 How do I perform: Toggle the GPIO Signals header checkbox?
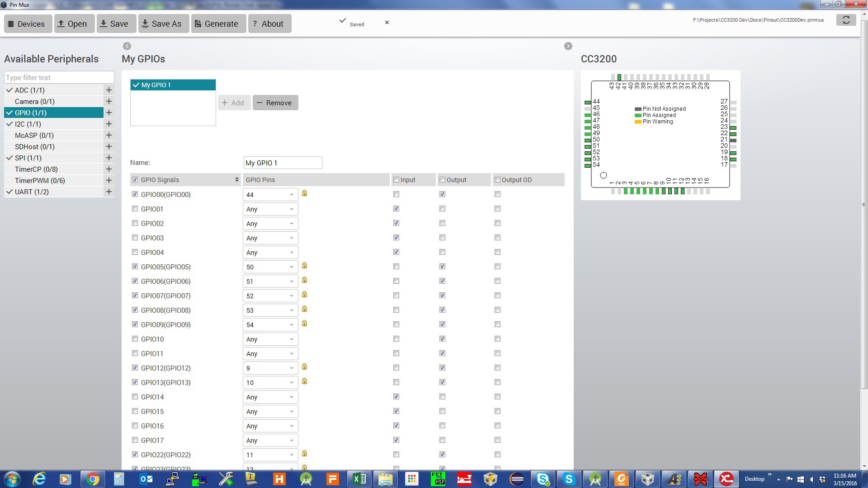[135, 180]
